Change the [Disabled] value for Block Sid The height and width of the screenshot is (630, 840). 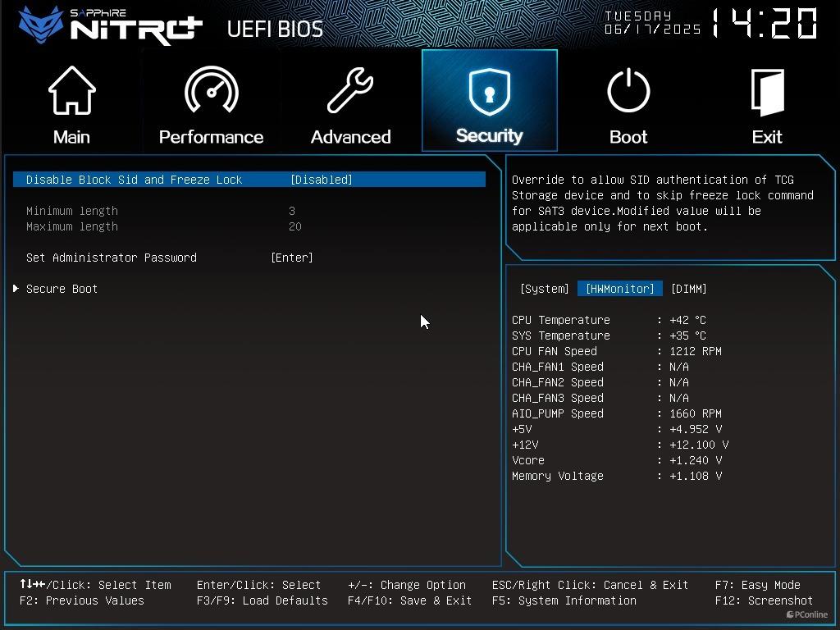(x=321, y=180)
